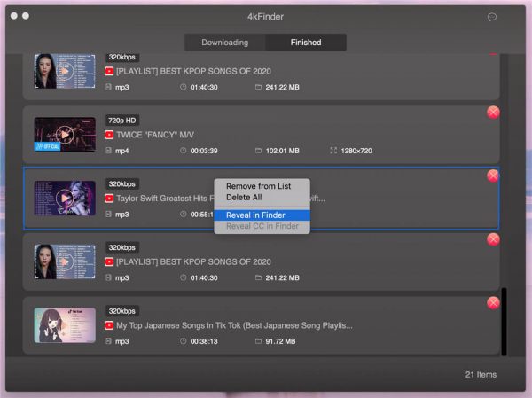Remove the Japanese Songs Tik Tok item
The width and height of the screenshot is (532, 398).
[x=493, y=303]
